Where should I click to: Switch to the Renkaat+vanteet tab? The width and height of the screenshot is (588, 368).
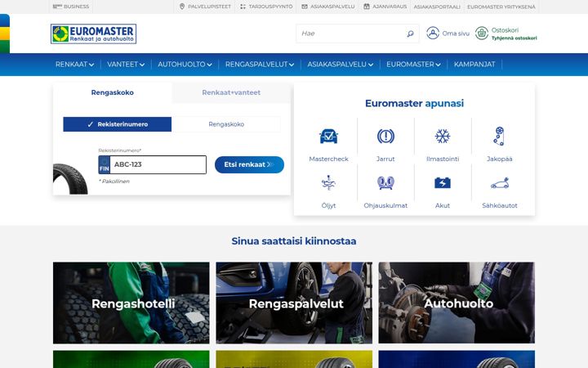(231, 92)
